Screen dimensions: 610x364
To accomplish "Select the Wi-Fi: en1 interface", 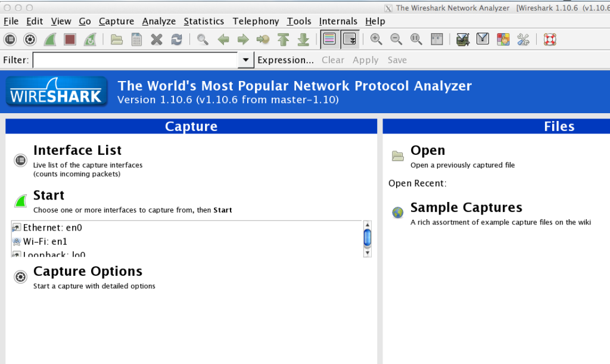I will [45, 241].
